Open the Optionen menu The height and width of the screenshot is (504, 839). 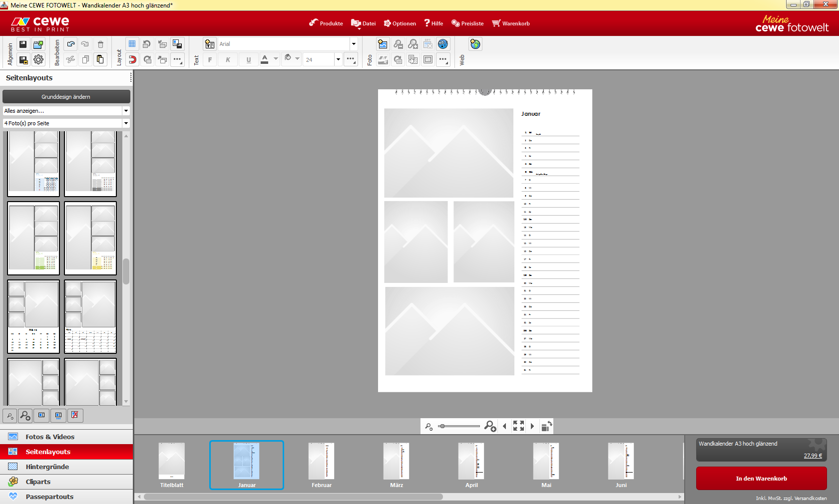[400, 23]
